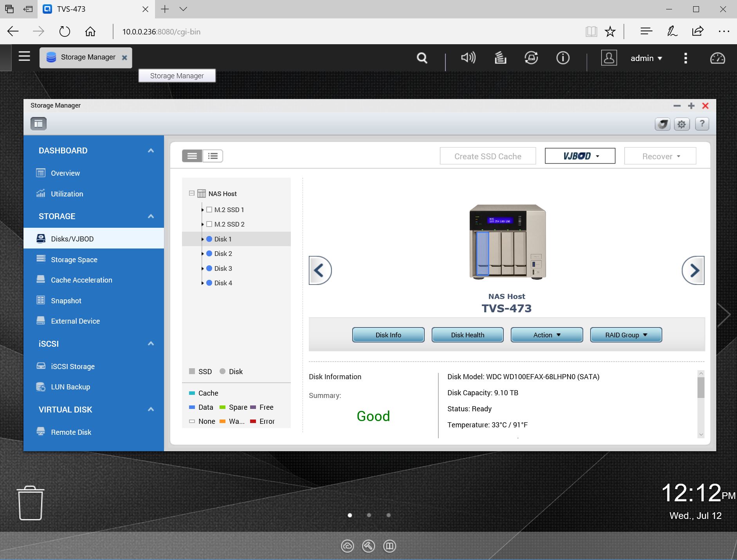The width and height of the screenshot is (737, 560).
Task: Click the external storage disk icon button
Action: tap(662, 124)
